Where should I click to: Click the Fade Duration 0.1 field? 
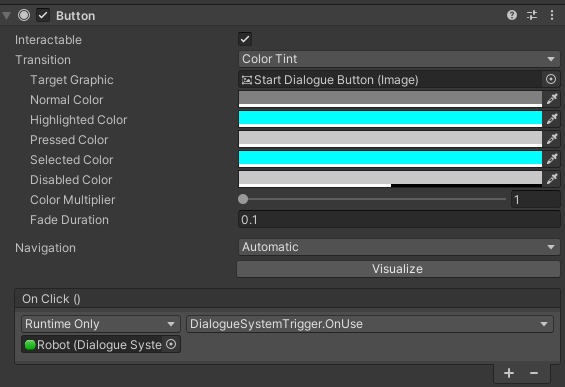(399, 219)
